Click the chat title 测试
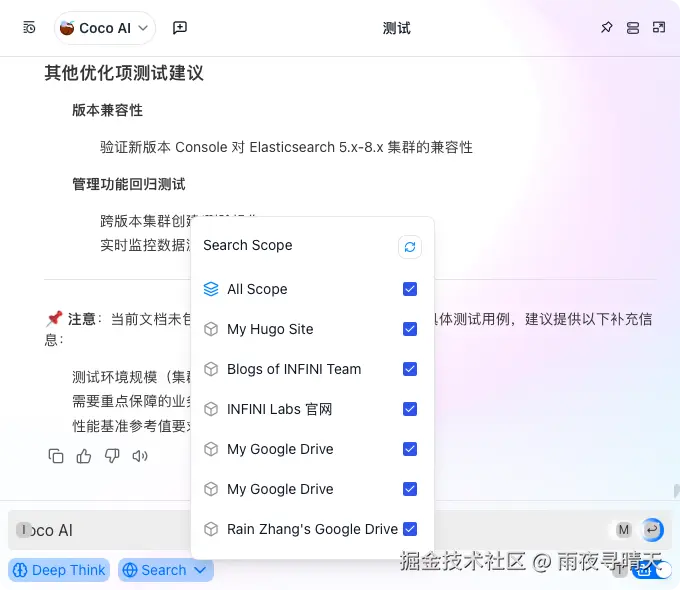This screenshot has height=590, width=680. pyautogui.click(x=396, y=28)
